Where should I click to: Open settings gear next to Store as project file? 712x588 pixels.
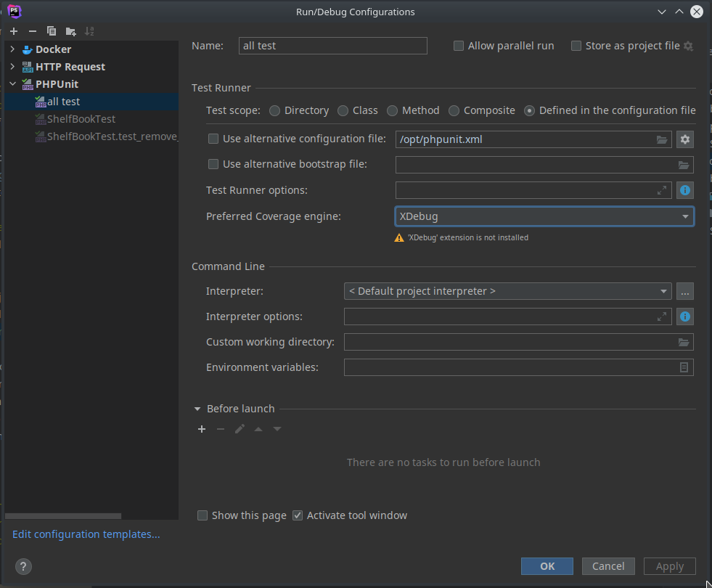688,46
